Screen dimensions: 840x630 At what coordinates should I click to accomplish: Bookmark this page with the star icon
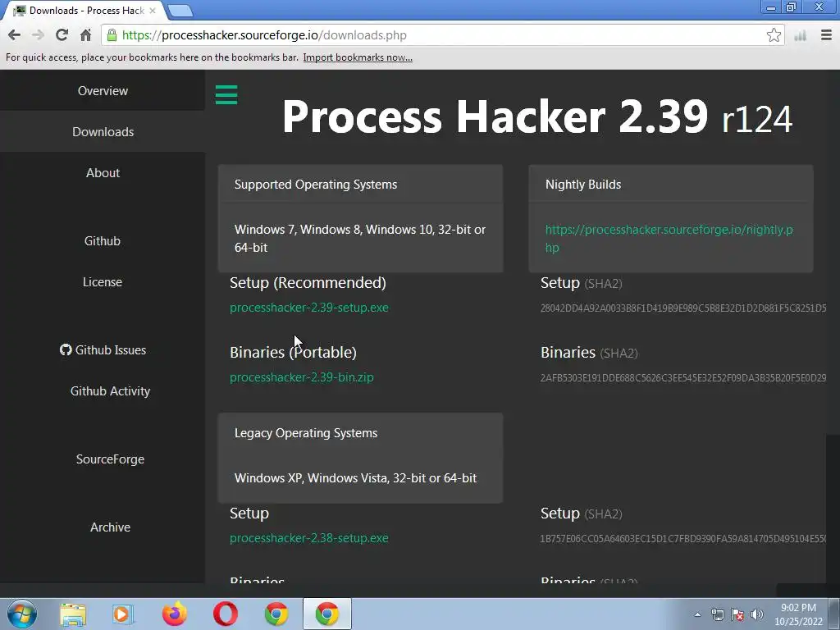tap(774, 35)
